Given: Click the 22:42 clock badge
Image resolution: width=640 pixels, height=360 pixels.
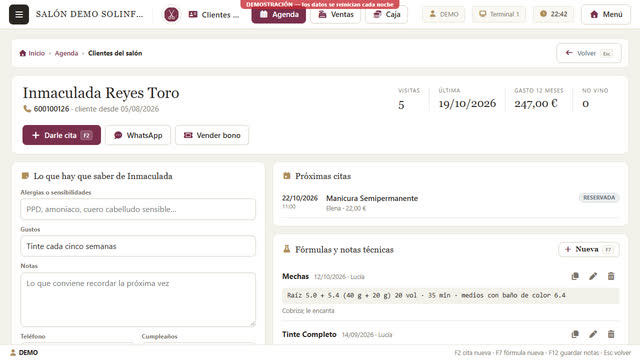Looking at the screenshot, I should click(x=553, y=14).
